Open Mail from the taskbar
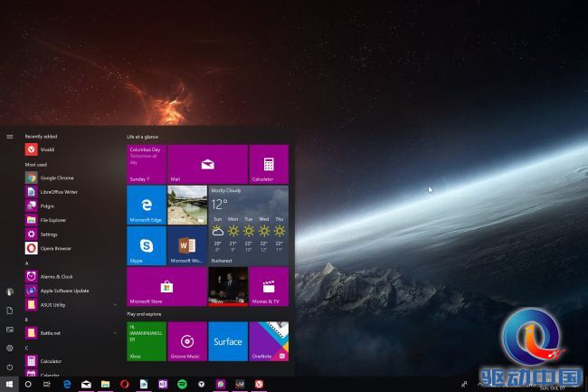 click(x=86, y=384)
